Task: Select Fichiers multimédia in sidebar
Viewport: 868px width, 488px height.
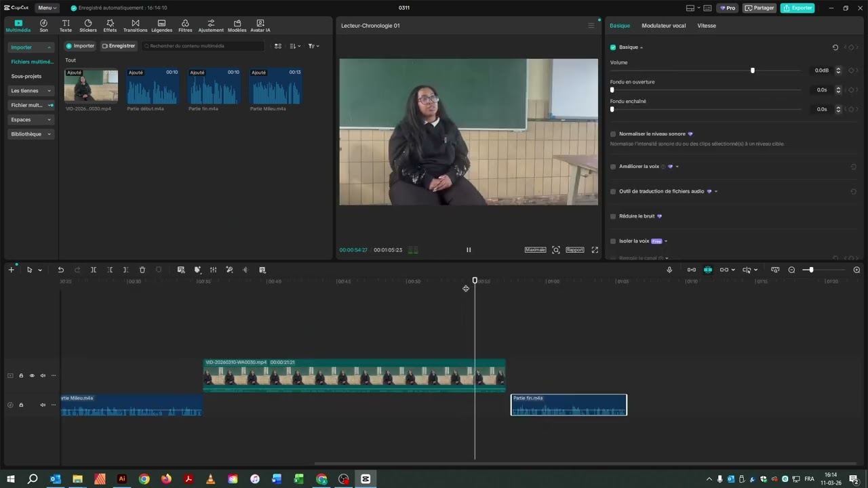Action: tap(32, 62)
